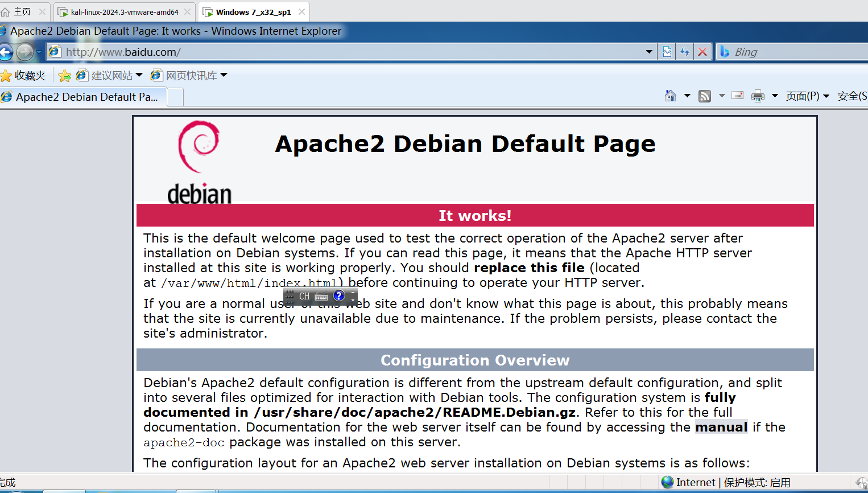Click the Bing logo in the search box
This screenshot has width=868, height=493.
pyautogui.click(x=725, y=52)
